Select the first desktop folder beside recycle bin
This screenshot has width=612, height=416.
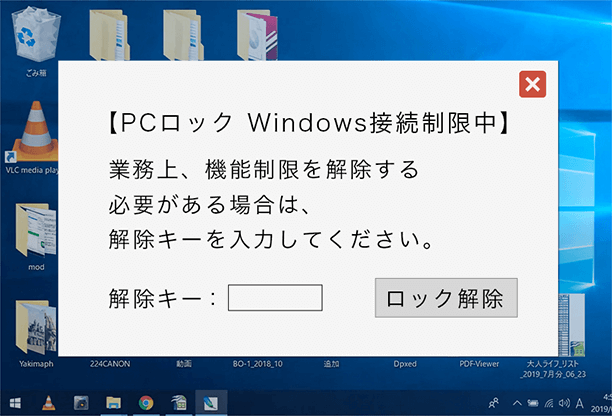(x=110, y=35)
